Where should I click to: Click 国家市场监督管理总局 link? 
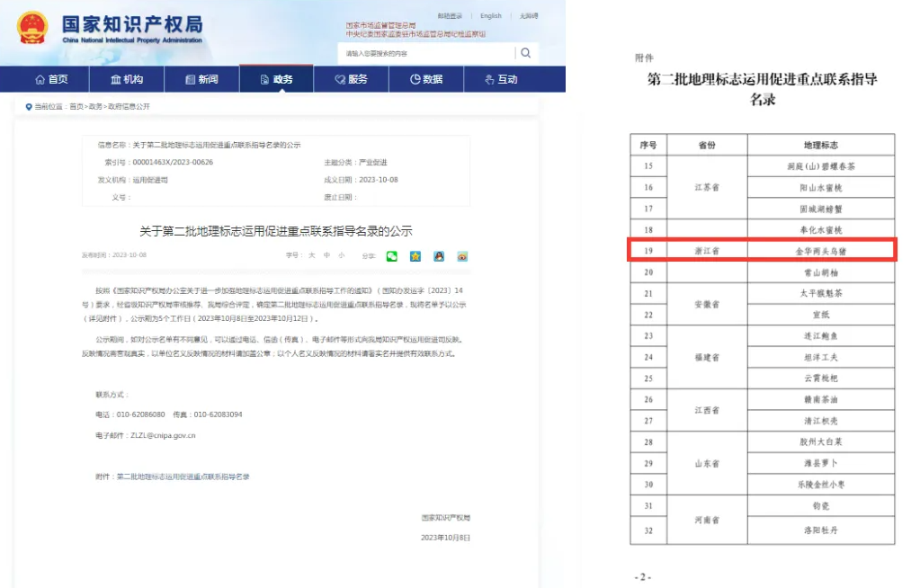(x=381, y=25)
